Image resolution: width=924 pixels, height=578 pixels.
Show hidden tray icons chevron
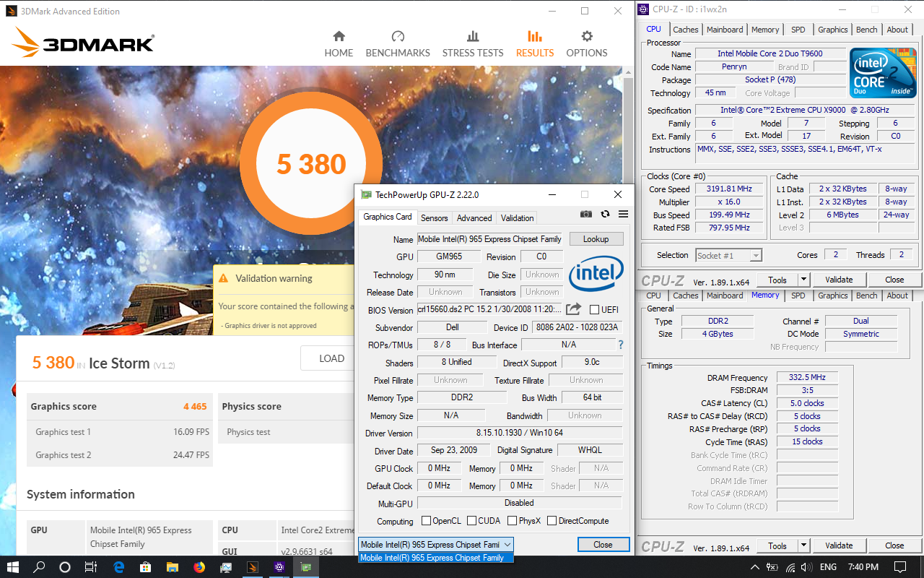click(x=755, y=567)
